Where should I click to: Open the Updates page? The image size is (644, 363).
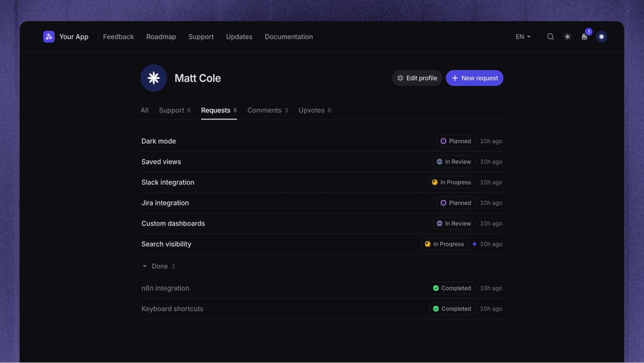click(x=239, y=37)
